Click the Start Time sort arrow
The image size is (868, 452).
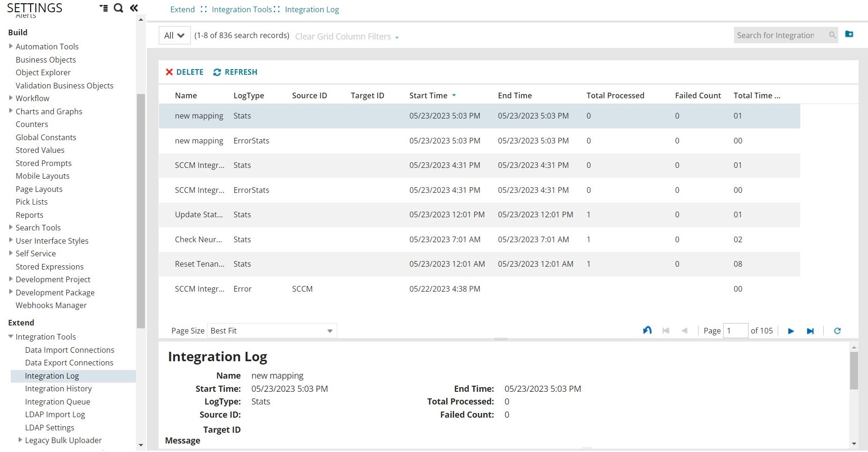point(454,95)
